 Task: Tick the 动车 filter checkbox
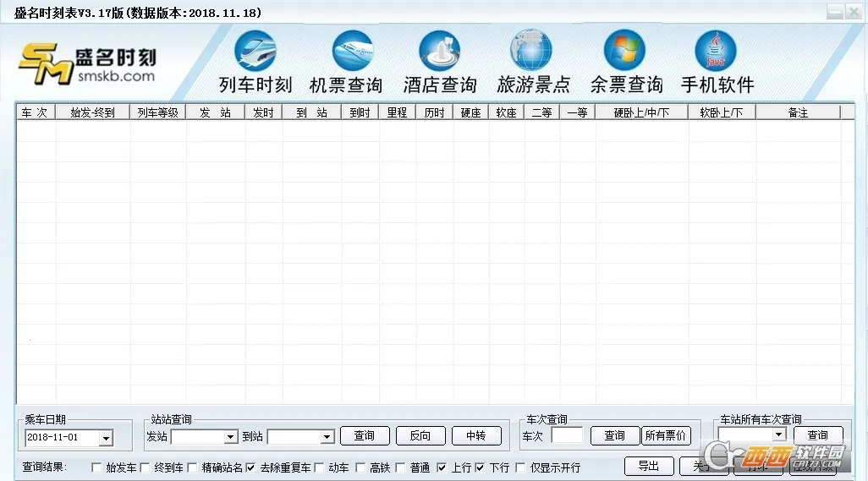pyautogui.click(x=319, y=467)
